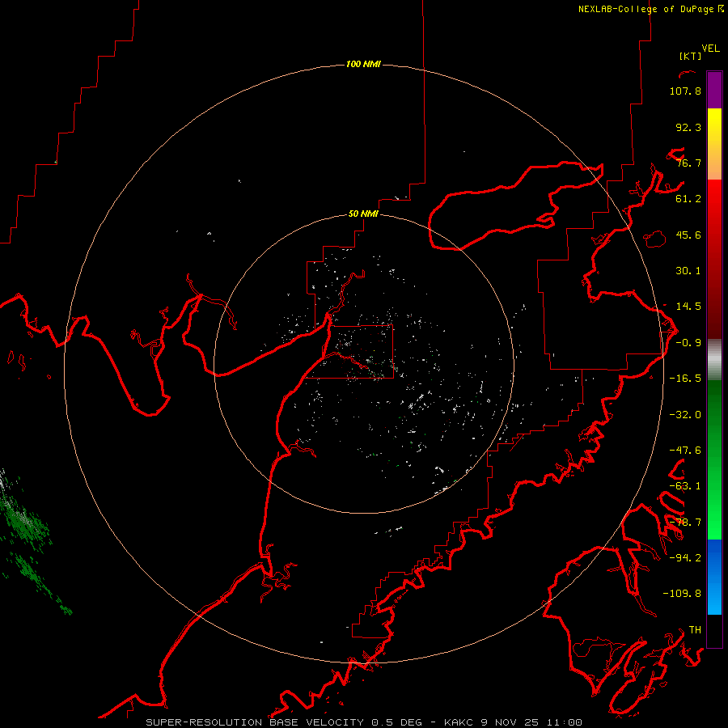Select the 76.7 velocity scale value
Screen dimensions: 728x728
[x=688, y=163]
